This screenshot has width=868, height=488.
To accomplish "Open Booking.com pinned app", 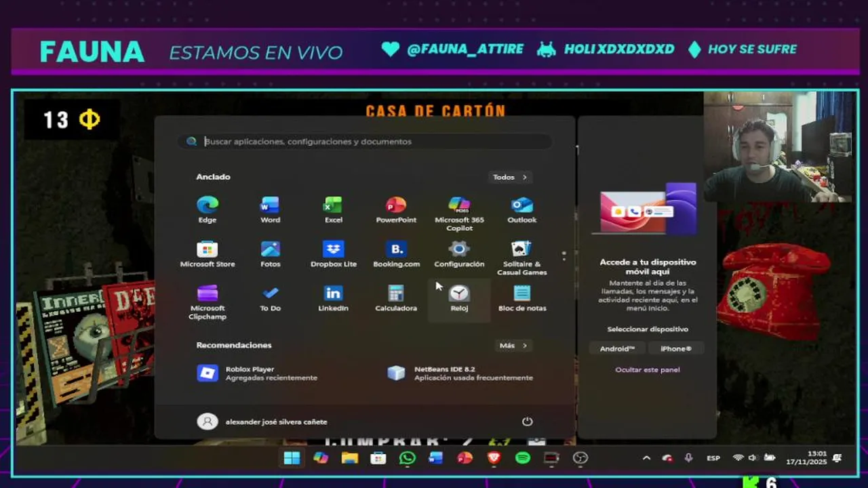I will coord(396,254).
